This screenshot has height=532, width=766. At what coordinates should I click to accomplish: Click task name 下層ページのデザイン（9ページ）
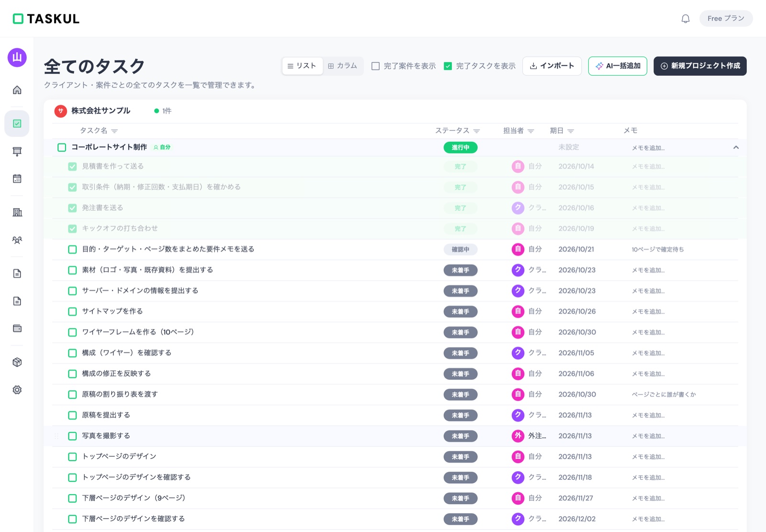point(134,498)
